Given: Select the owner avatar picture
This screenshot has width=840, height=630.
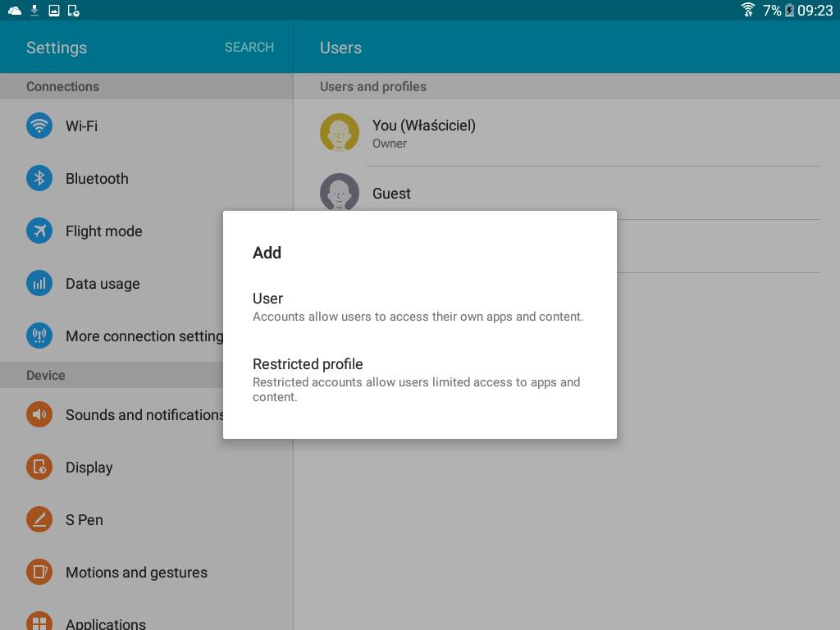Looking at the screenshot, I should (340, 133).
